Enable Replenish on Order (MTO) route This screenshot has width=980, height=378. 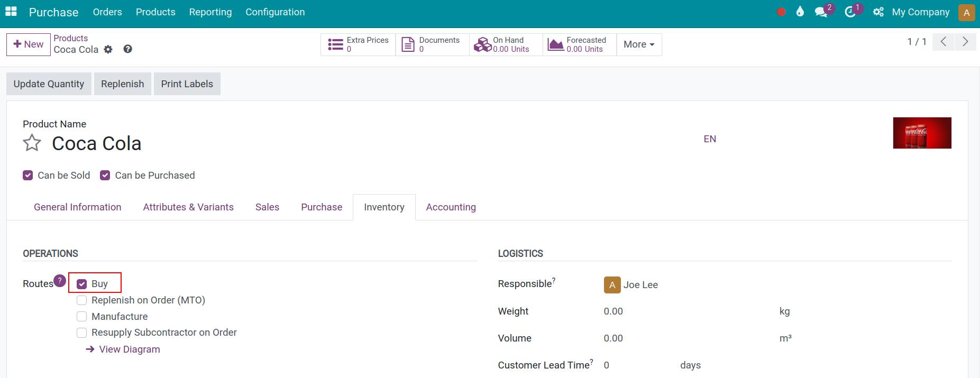pyautogui.click(x=82, y=300)
